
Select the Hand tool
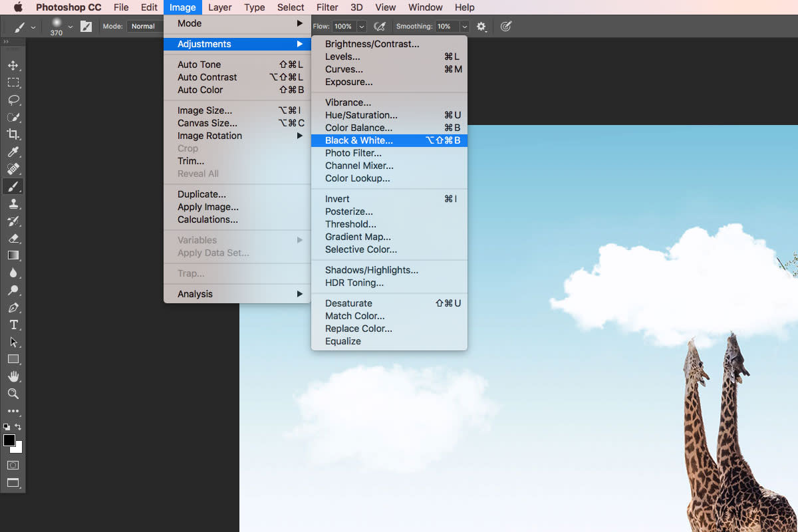tap(13, 376)
